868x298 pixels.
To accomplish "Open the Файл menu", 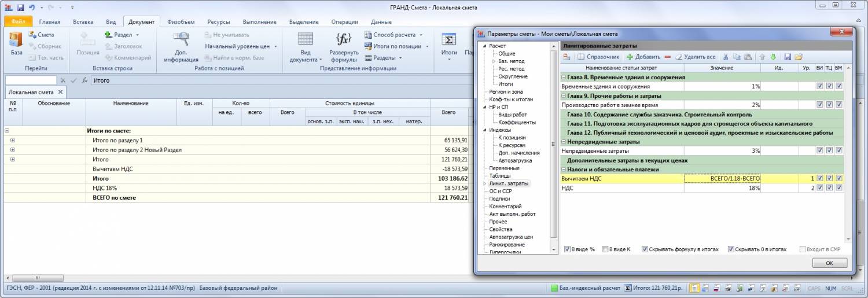I will [x=18, y=22].
